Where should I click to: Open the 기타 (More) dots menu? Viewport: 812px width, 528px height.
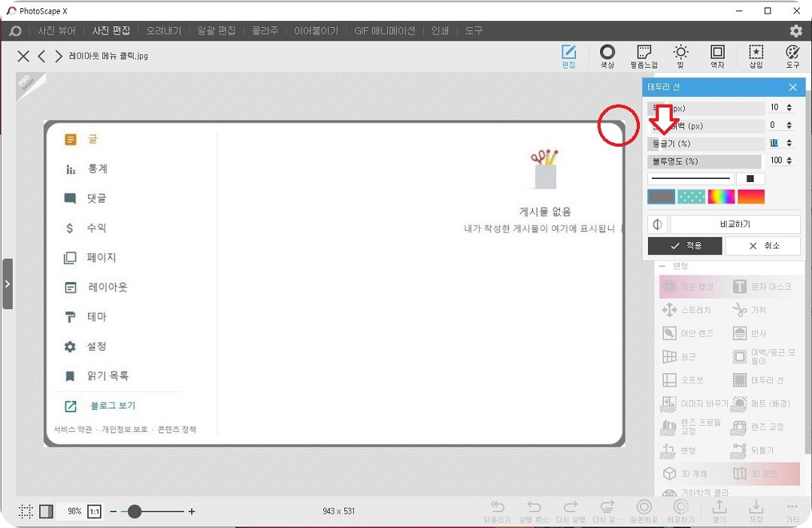(792, 511)
